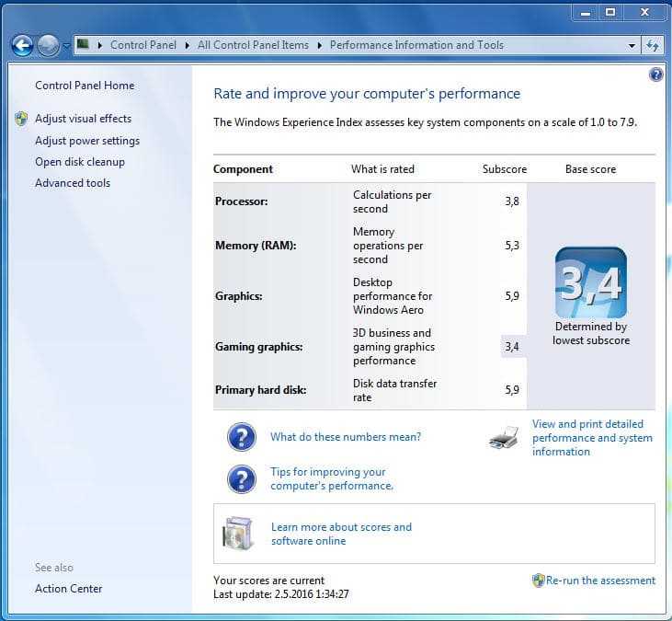Click the question icon beside Tips for improving
This screenshot has width=672, height=621.
coord(242,479)
